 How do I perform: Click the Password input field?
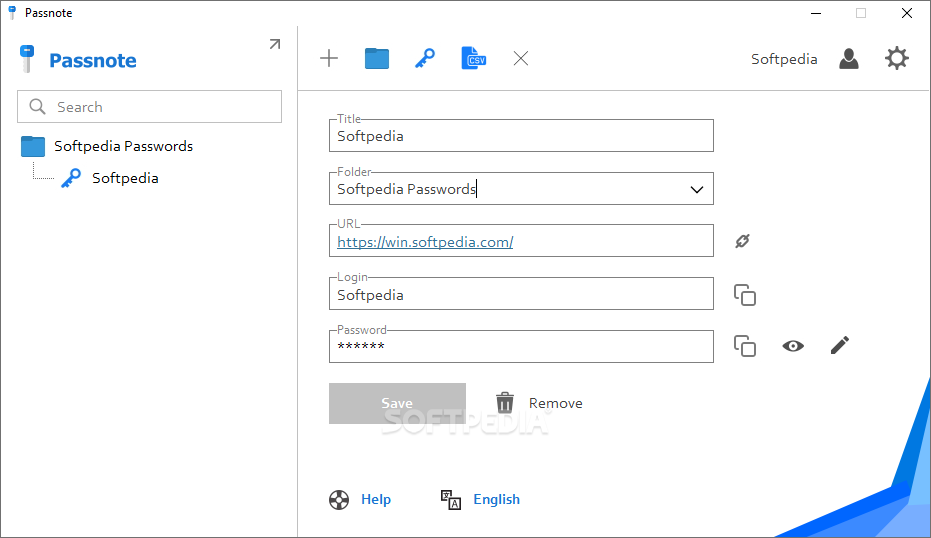click(x=521, y=346)
